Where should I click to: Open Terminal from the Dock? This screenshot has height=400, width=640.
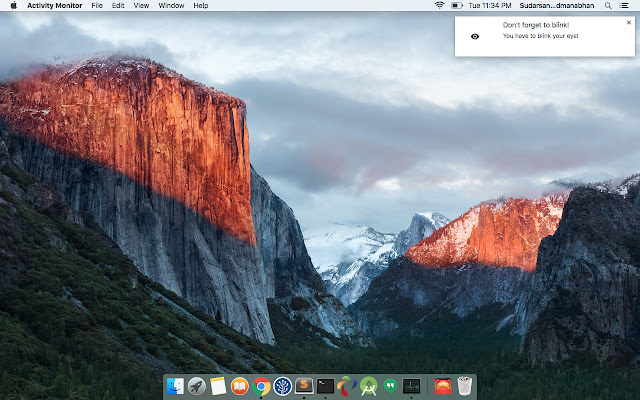(x=325, y=386)
